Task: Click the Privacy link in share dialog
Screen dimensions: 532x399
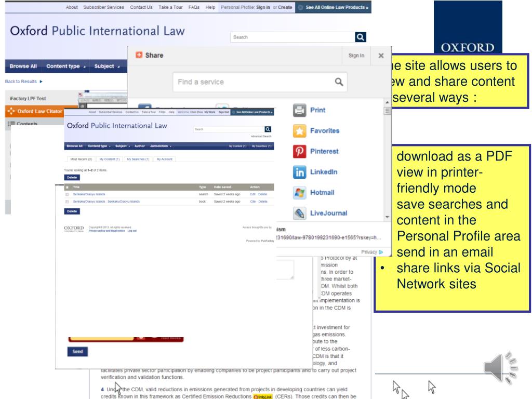Action: point(369,252)
